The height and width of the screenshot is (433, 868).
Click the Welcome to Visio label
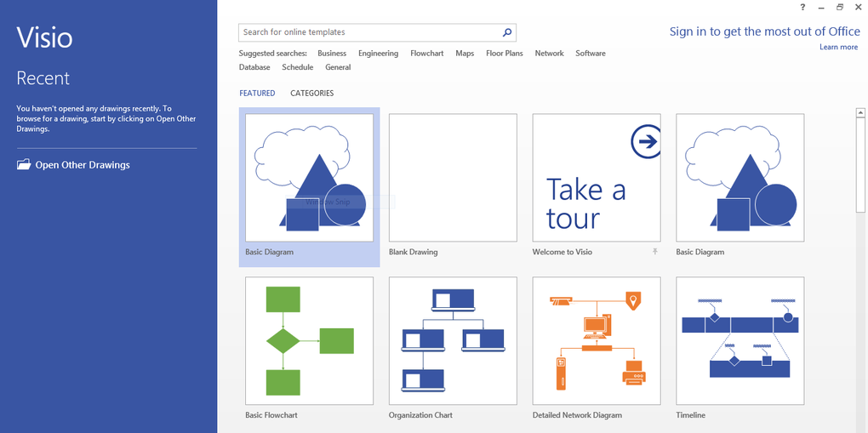562,252
